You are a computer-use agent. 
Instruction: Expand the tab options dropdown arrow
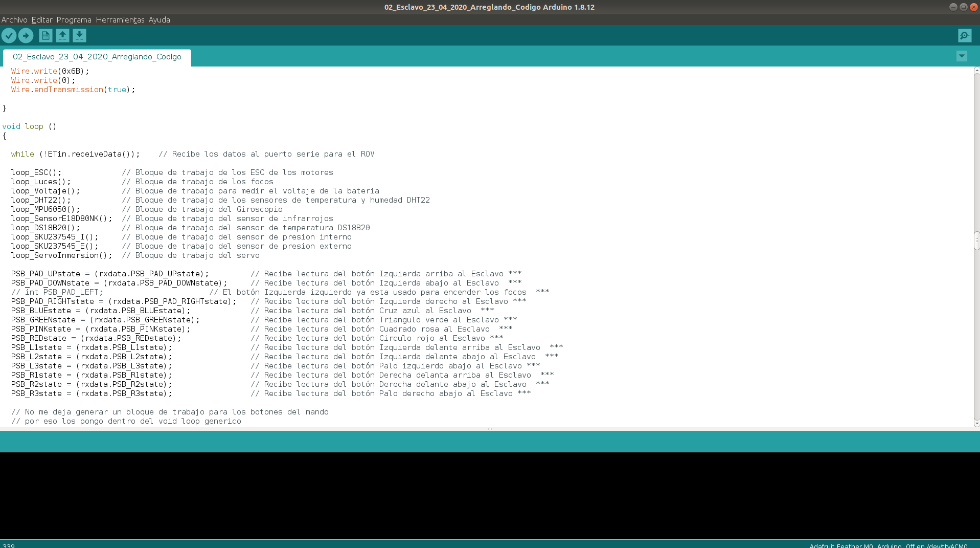pyautogui.click(x=962, y=56)
